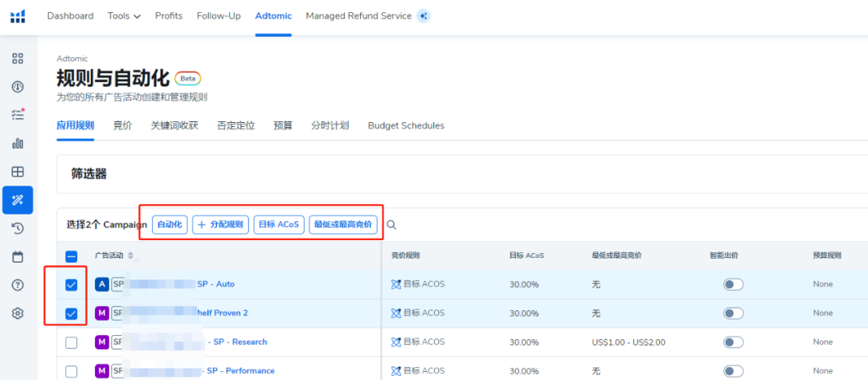Image resolution: width=868 pixels, height=380 pixels.
Task: Open the SP - Performance campaign link
Action: tap(239, 370)
